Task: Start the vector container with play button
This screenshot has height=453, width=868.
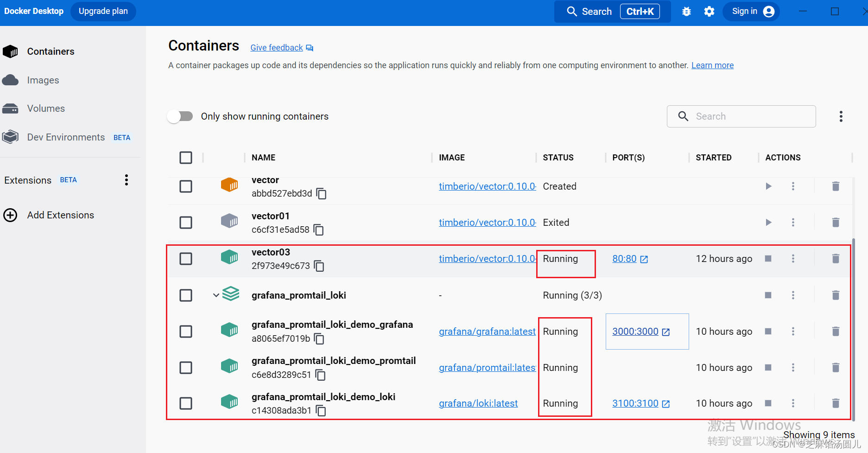Action: [768, 186]
